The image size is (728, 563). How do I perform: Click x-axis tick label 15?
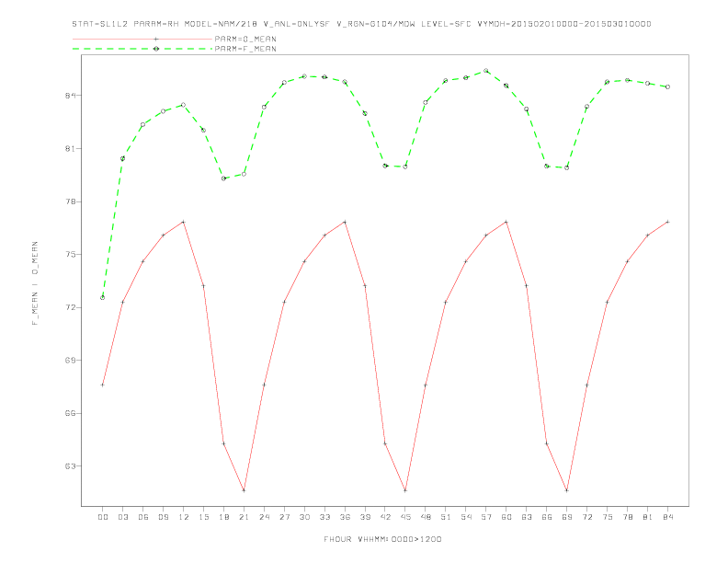pos(203,517)
